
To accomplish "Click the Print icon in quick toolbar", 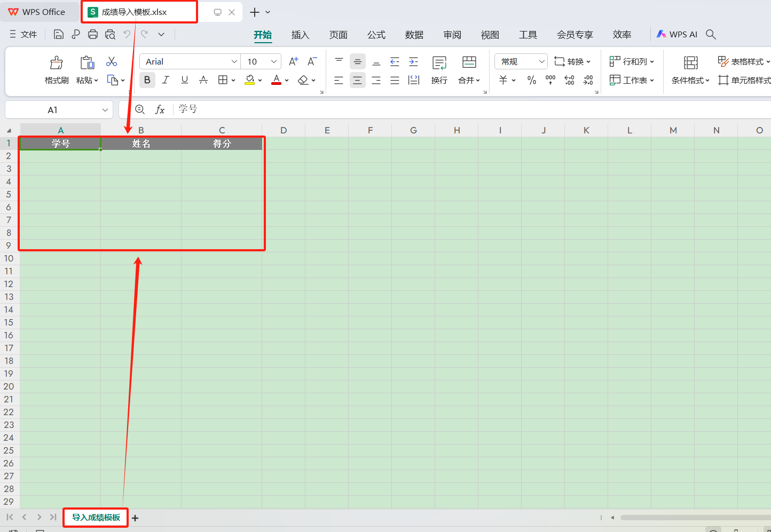I will pyautogui.click(x=93, y=35).
